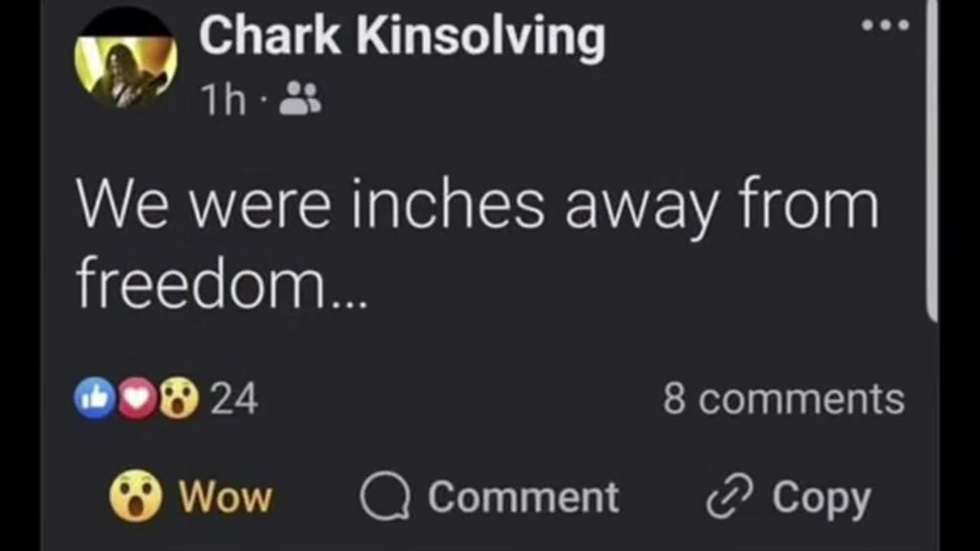Click the Copy link chain icon
This screenshot has height=551, width=980.
(729, 497)
